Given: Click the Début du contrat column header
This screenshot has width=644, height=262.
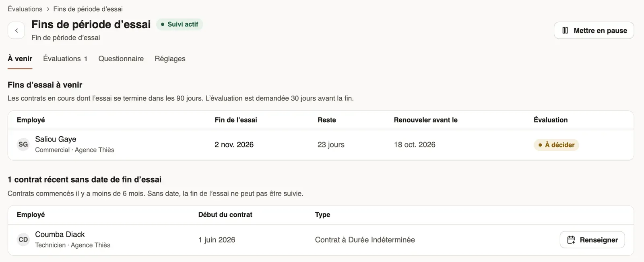Looking at the screenshot, I should pyautogui.click(x=225, y=215).
